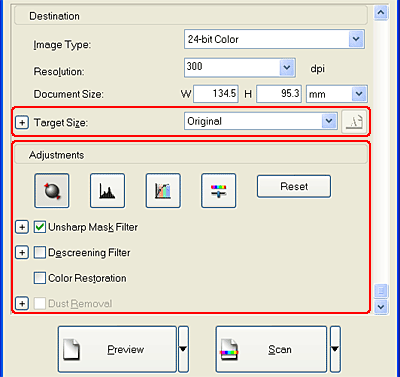400x377 pixels.
Task: Click the Reset button
Action: pos(294,186)
